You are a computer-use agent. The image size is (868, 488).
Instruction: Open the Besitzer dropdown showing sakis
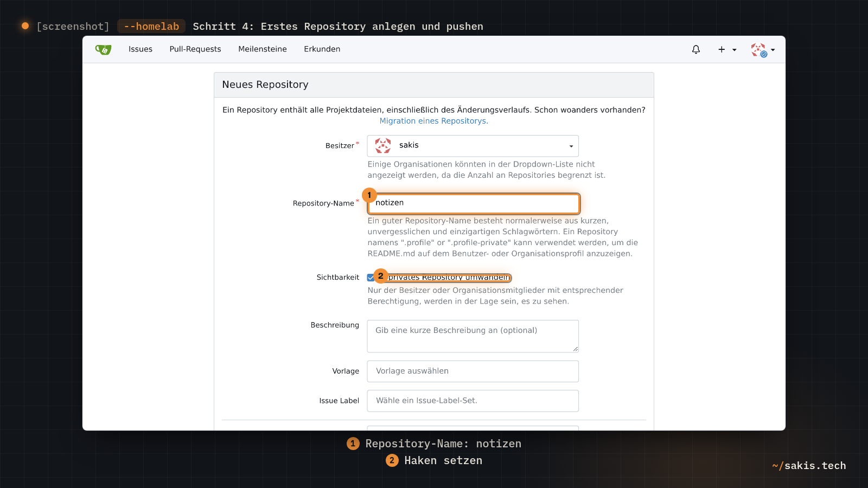(473, 146)
